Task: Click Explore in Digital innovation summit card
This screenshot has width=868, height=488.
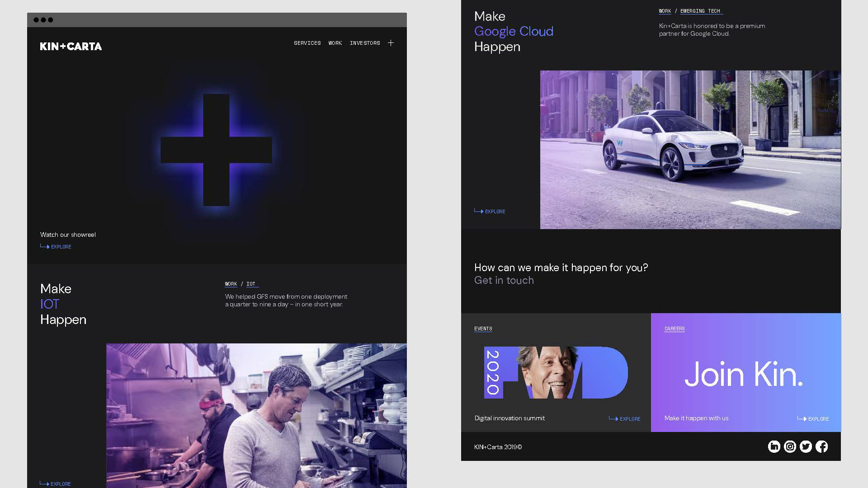Action: coord(624,418)
